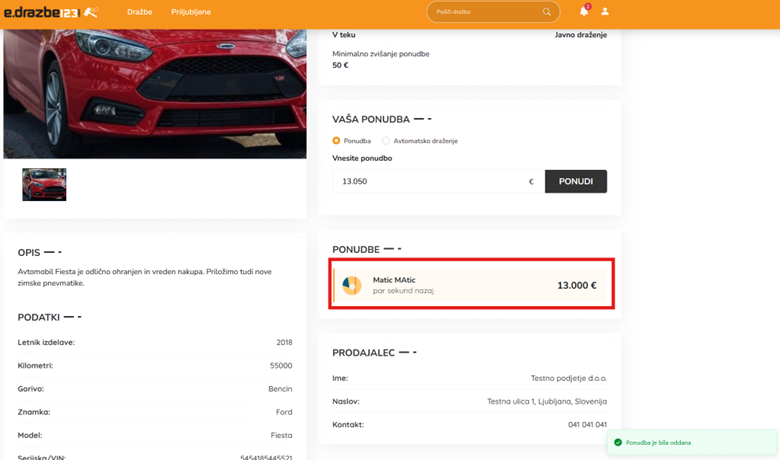Open the notifications bell
The width and height of the screenshot is (780, 460).
point(584,12)
